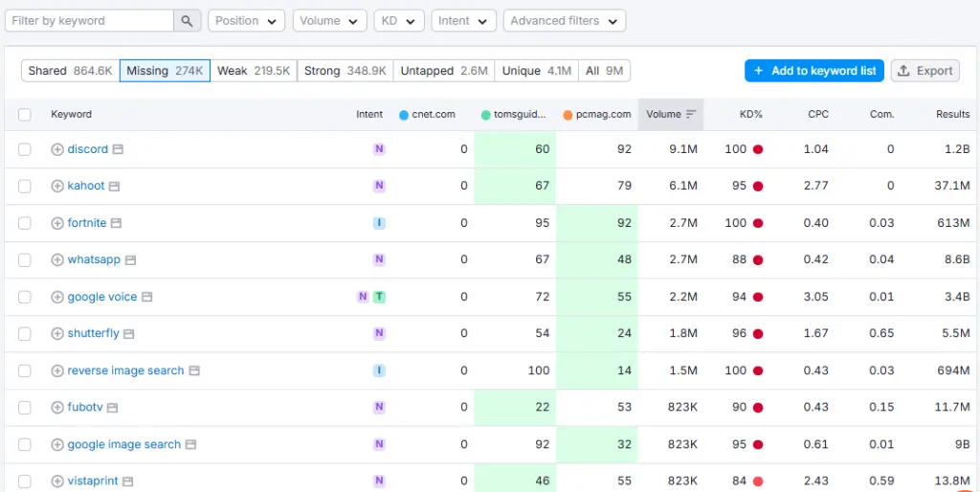Click the plus icon beside fortnite
The width and height of the screenshot is (980, 492).
pos(56,223)
